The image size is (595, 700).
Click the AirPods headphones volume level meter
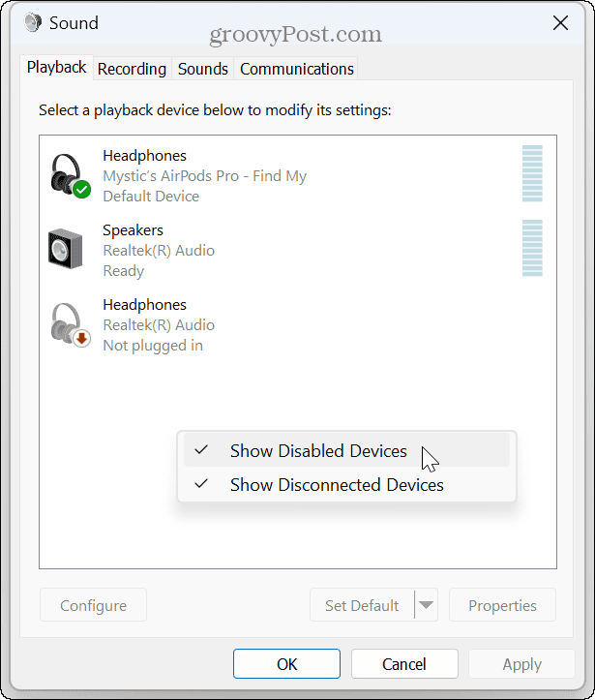pyautogui.click(x=532, y=174)
